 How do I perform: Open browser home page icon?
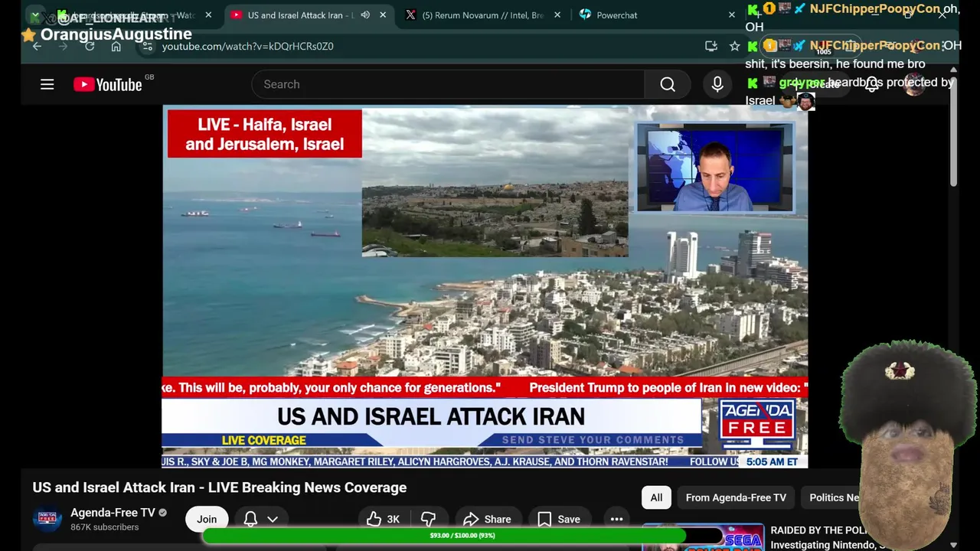point(116,46)
